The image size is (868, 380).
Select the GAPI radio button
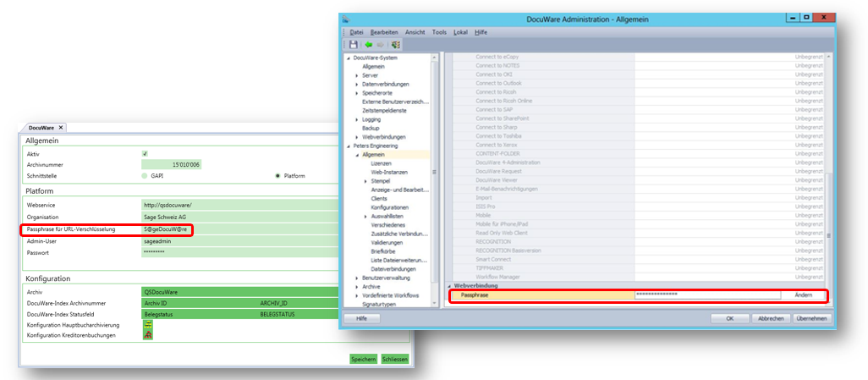coord(145,175)
